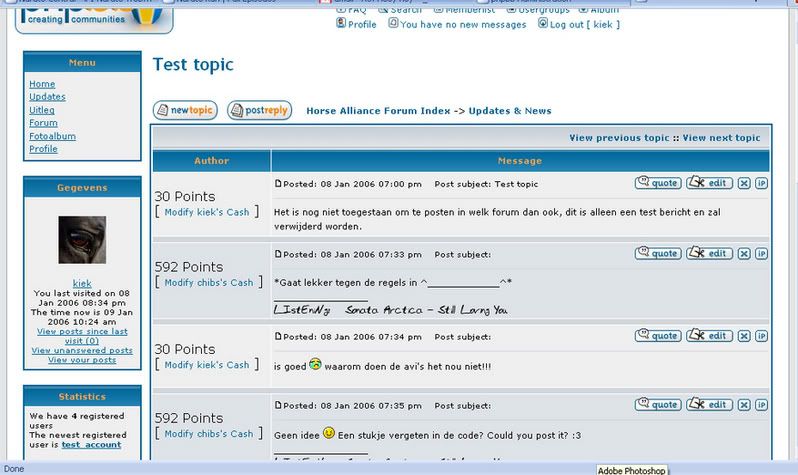Click Modify kiek's Cash on first post
798x475 pixels.
point(207,212)
